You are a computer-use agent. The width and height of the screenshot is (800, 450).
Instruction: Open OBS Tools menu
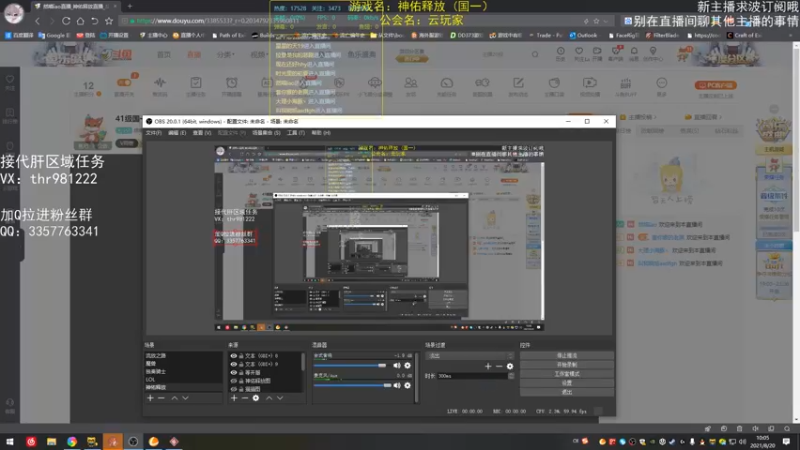(x=295, y=133)
